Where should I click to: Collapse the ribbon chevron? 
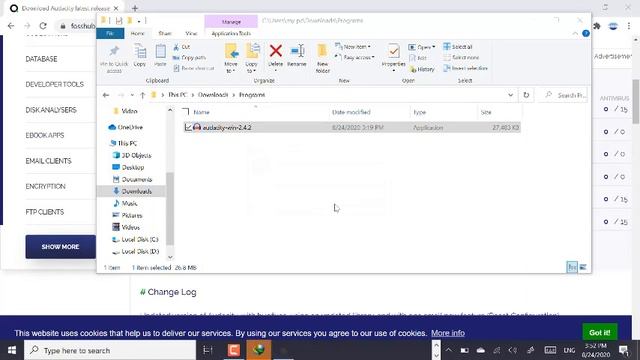(x=575, y=33)
